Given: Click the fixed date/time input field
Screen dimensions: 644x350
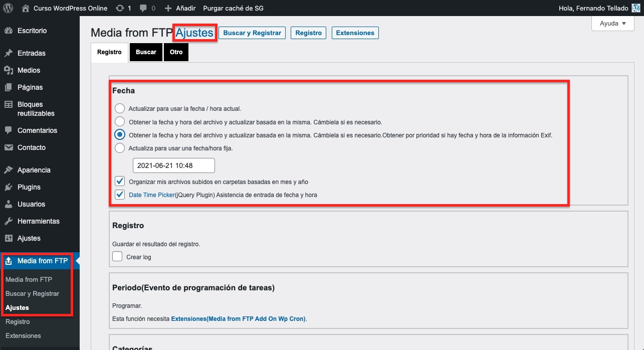Looking at the screenshot, I should [173, 165].
